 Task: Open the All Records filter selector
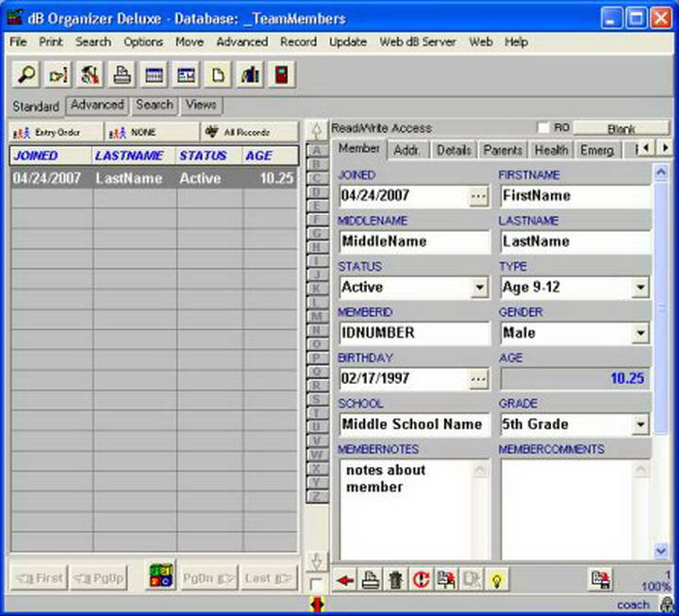click(x=249, y=132)
